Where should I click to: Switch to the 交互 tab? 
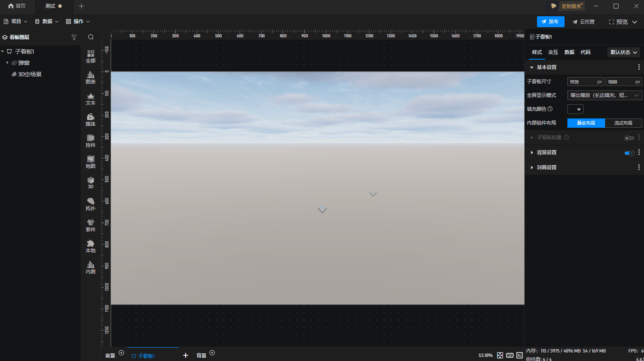coord(553,52)
